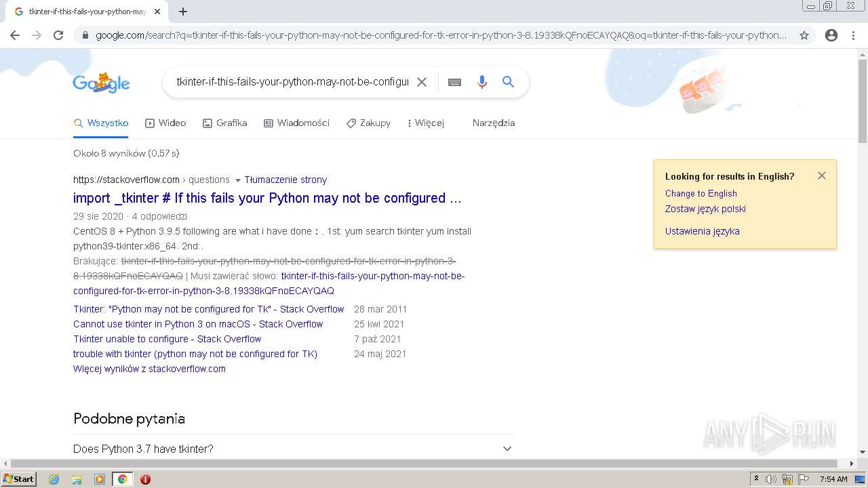Image resolution: width=868 pixels, height=488 pixels.
Task: Choose Zostaw język polski
Action: point(705,209)
